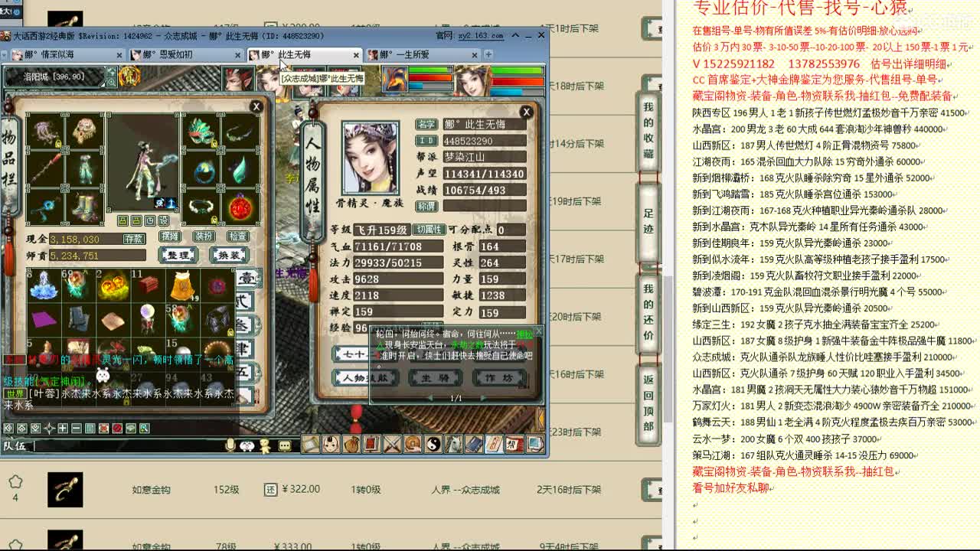Click the 洛阳城 minimap location label
This screenshot has height=551, width=980.
tap(54, 77)
